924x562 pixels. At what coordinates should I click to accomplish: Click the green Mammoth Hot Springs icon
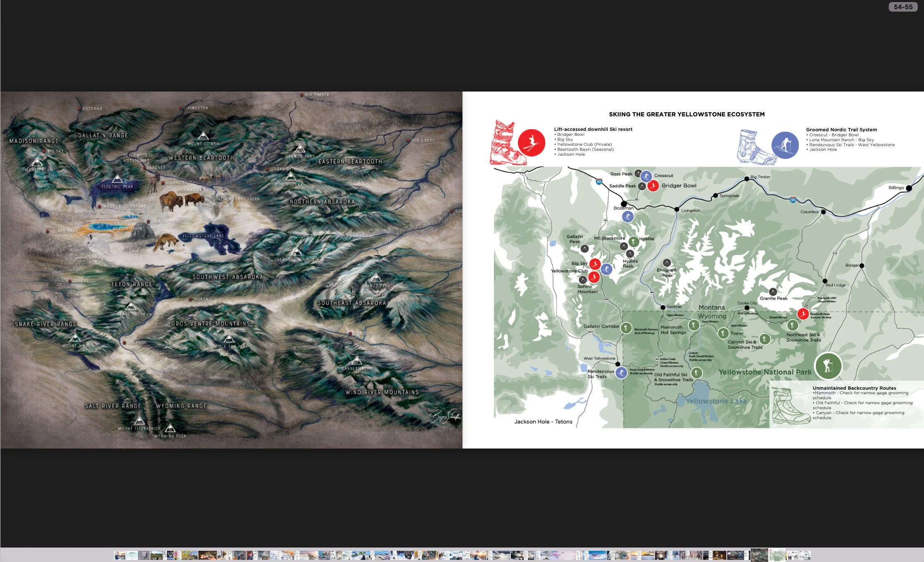click(x=694, y=325)
